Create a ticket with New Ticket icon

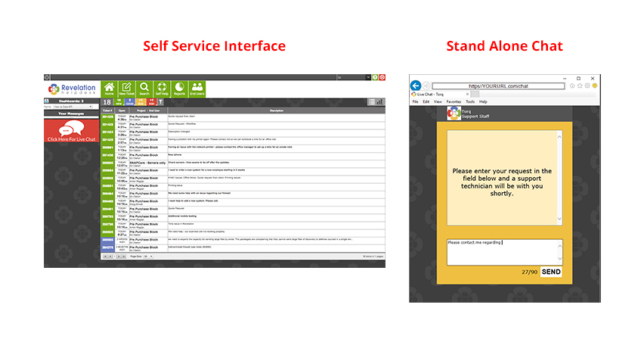tap(127, 89)
